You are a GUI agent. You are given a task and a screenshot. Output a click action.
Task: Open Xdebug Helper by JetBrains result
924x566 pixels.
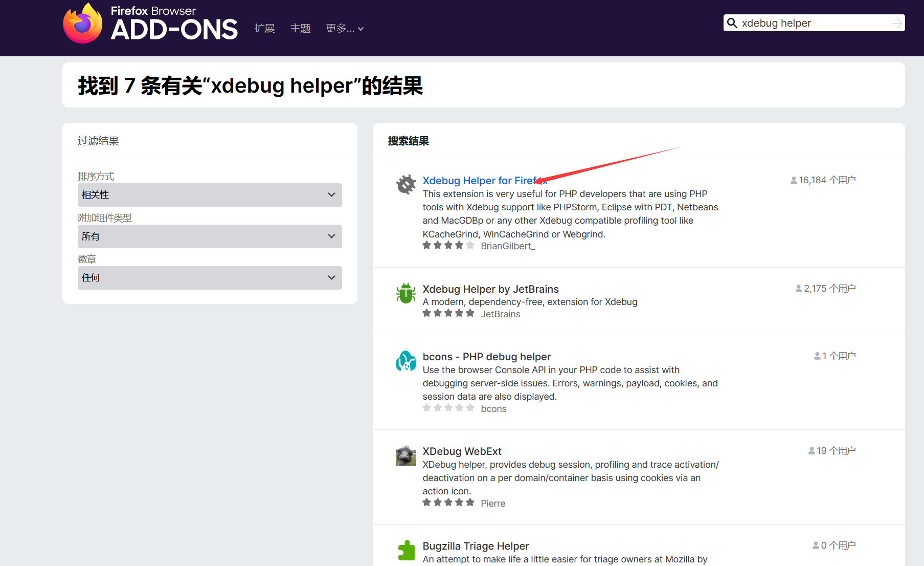click(490, 289)
